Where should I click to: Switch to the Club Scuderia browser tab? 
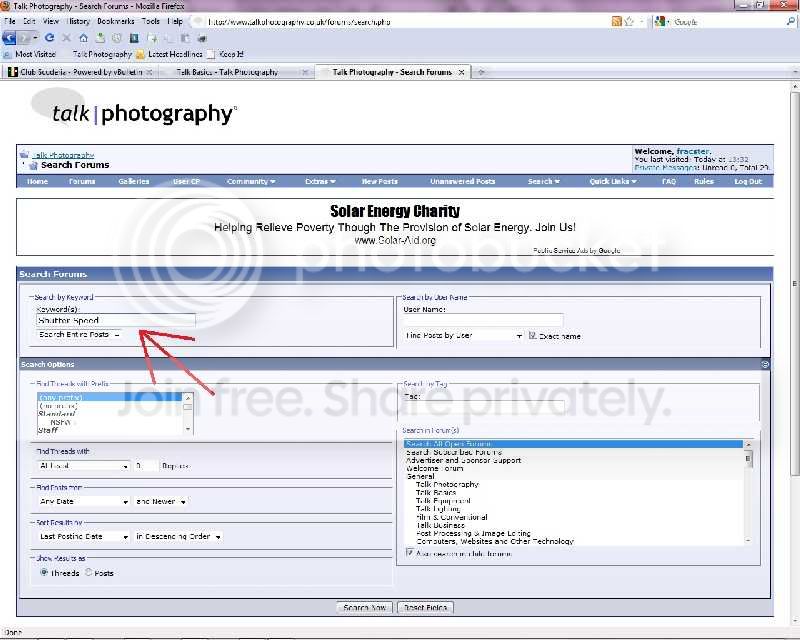80,72
